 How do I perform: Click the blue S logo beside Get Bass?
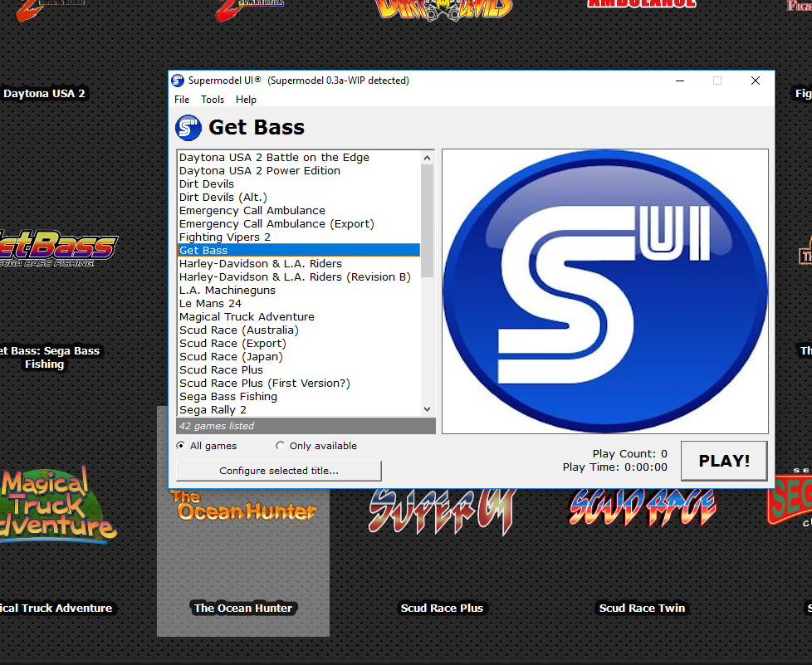click(x=188, y=127)
